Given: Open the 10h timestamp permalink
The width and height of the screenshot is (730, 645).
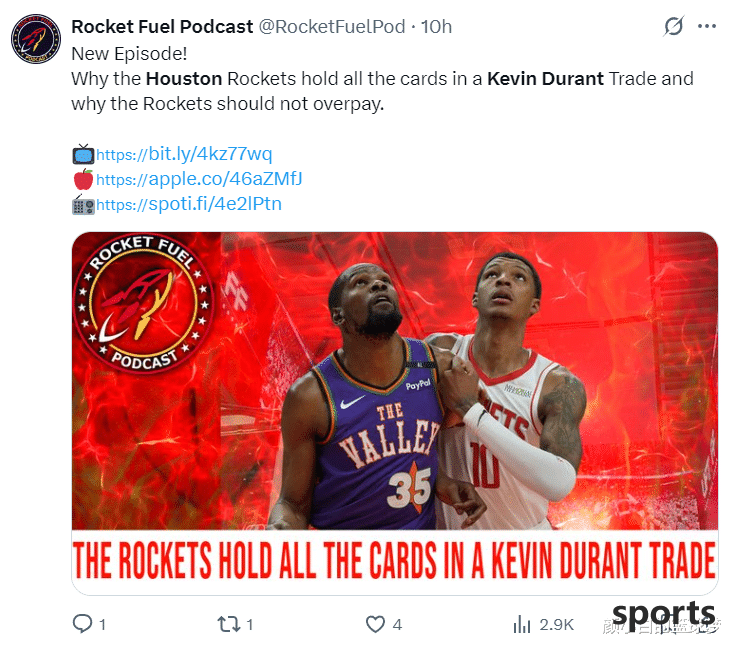Looking at the screenshot, I should click(436, 27).
